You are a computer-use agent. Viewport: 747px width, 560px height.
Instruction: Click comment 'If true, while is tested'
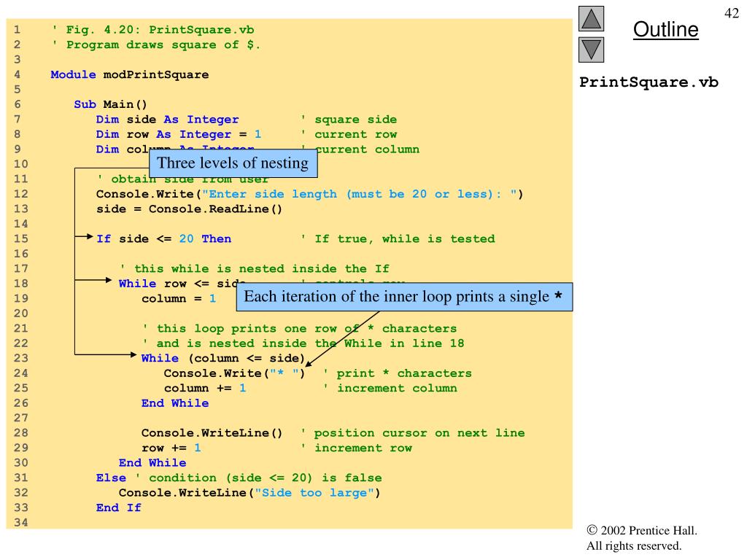(398, 238)
